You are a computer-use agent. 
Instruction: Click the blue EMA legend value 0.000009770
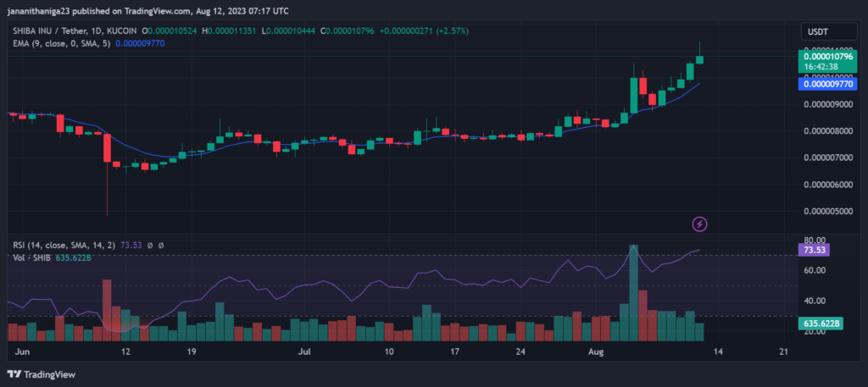tap(140, 43)
